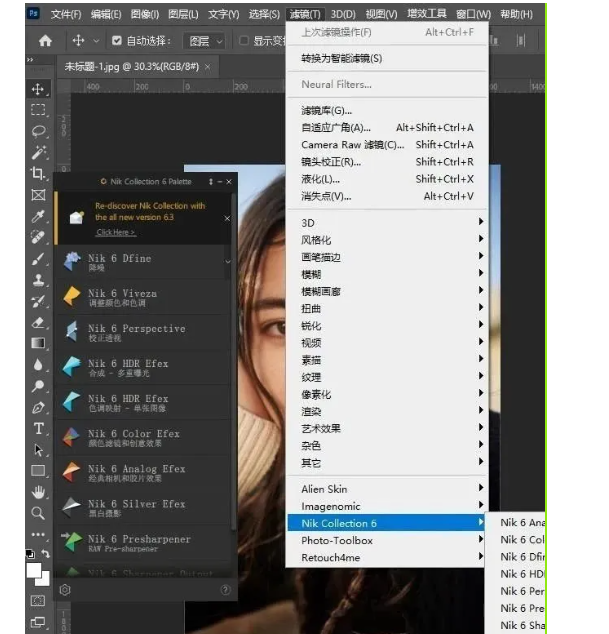The image size is (609, 634).
Task: Select the Zoom tool
Action: click(x=38, y=513)
